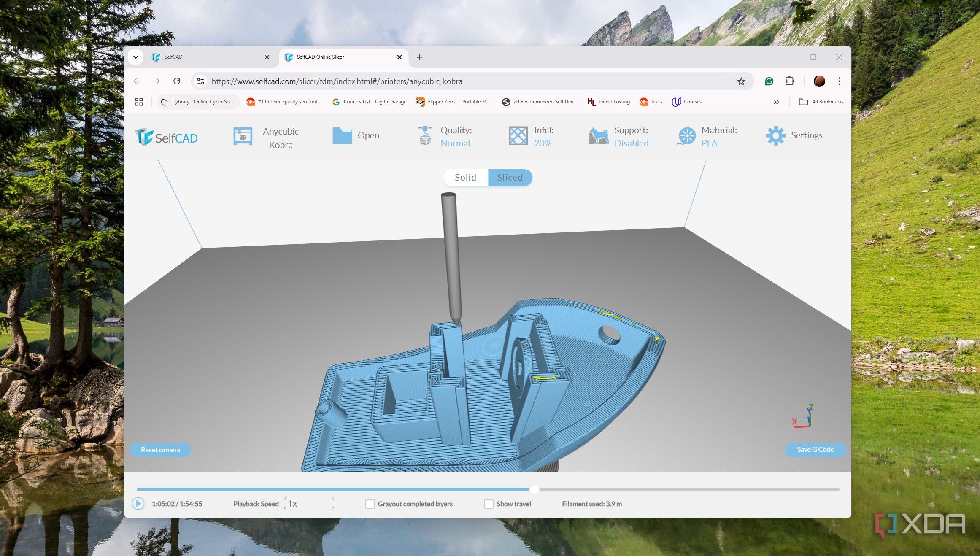The image size is (980, 556).
Task: Show more bookmarks with double chevron
Action: click(776, 102)
